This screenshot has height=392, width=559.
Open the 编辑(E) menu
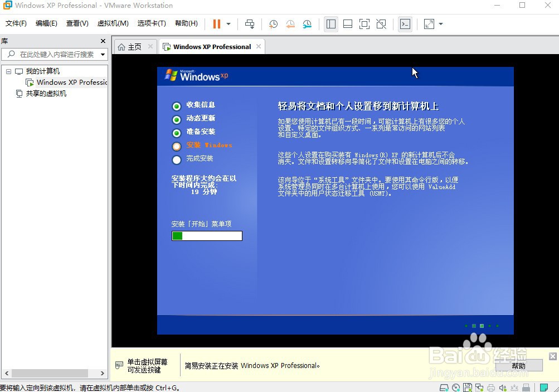[x=46, y=23]
